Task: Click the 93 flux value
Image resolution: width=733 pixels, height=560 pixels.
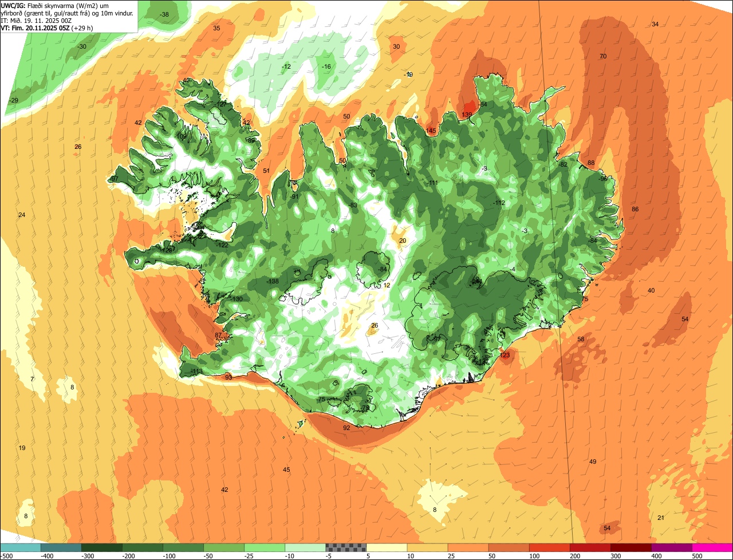Action: 228,377
